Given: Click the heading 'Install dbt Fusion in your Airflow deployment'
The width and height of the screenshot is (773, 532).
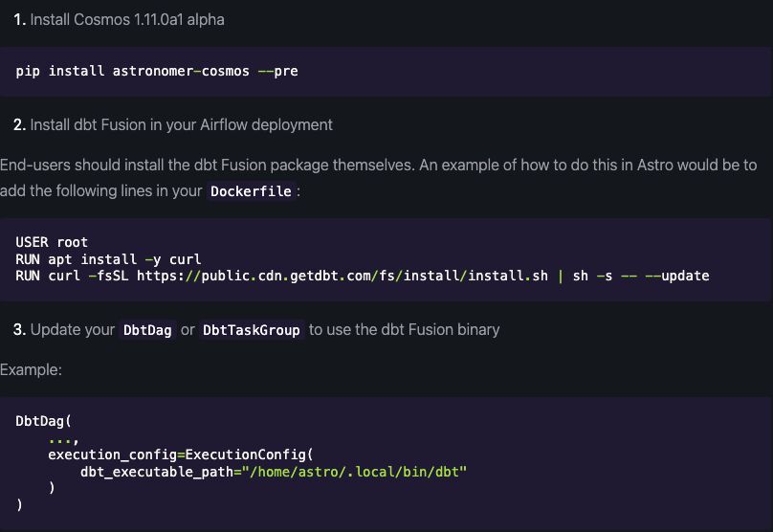Looking at the screenshot, I should click(182, 124).
